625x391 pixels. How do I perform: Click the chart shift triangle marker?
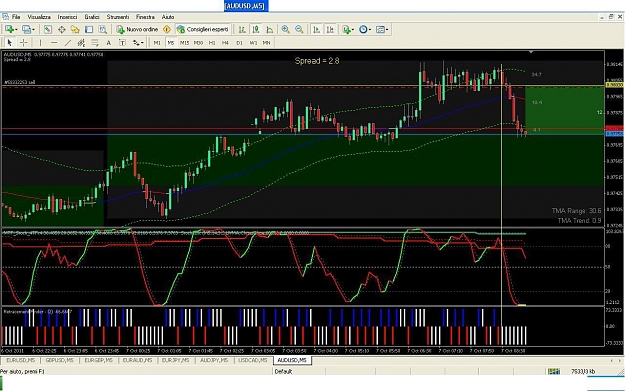(531, 52)
